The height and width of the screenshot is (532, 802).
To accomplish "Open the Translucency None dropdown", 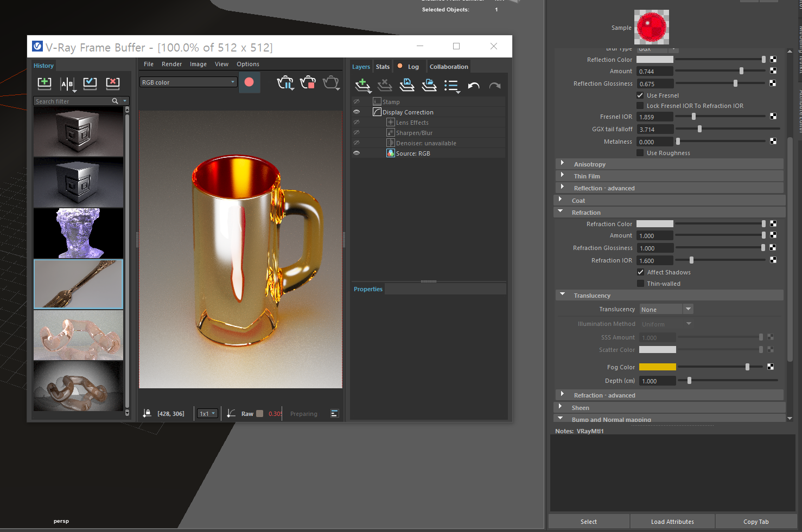I will [x=666, y=309].
